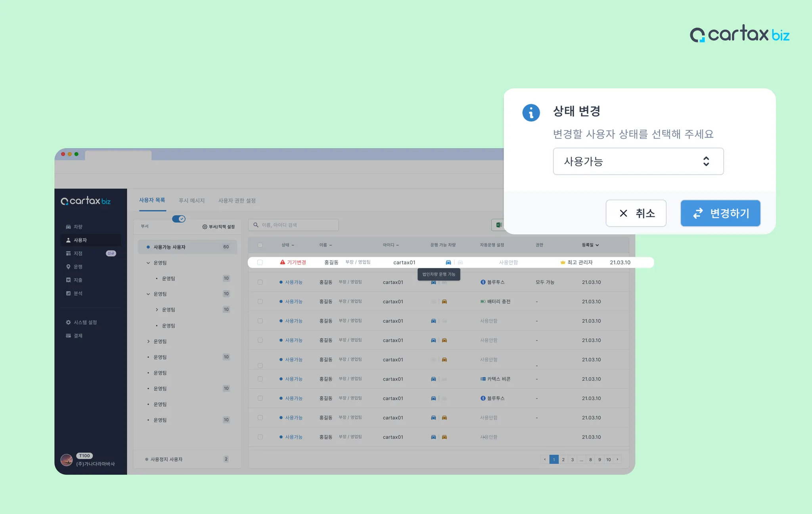Open the 분석 analytics sidebar icon
Image resolution: width=812 pixels, height=514 pixels.
point(68,293)
